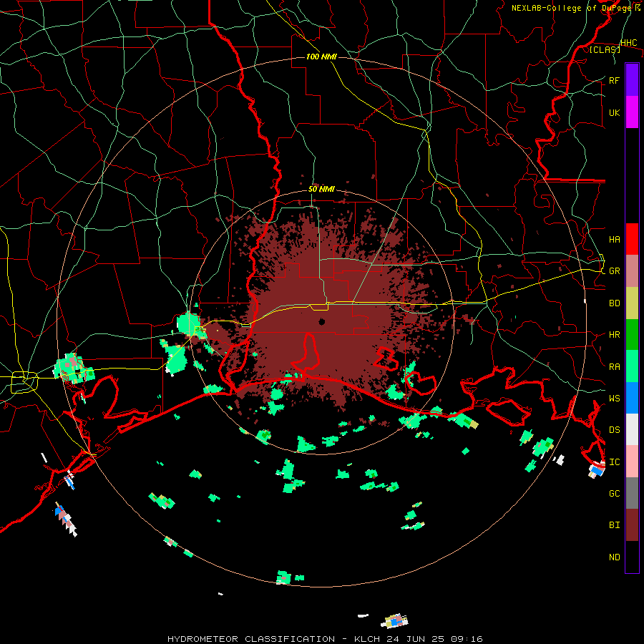
Task: Click the black radar site dot at center
Action: pos(321,321)
